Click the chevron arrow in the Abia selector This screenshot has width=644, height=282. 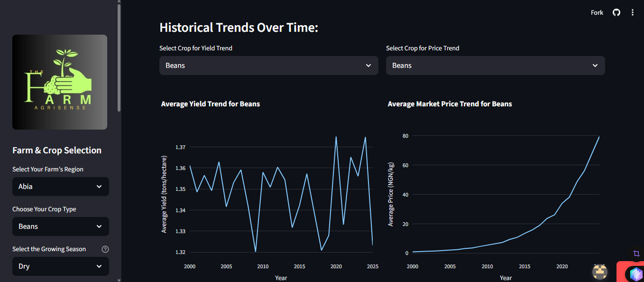[99, 187]
